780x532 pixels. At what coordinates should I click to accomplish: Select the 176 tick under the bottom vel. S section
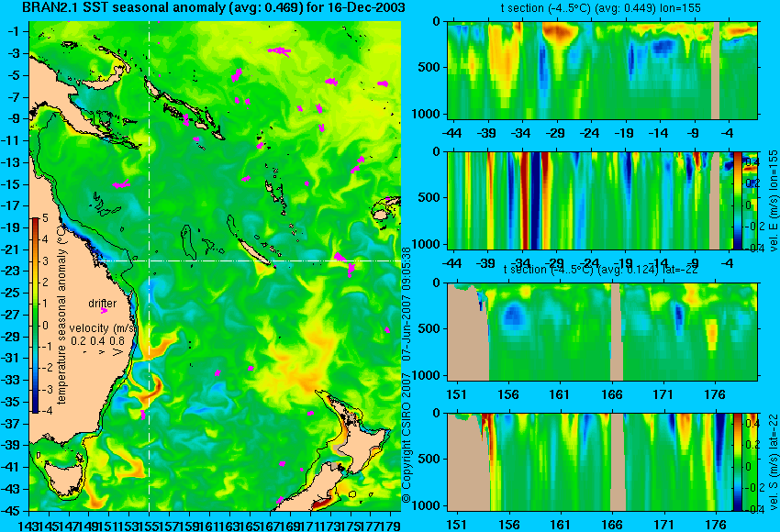tap(716, 525)
